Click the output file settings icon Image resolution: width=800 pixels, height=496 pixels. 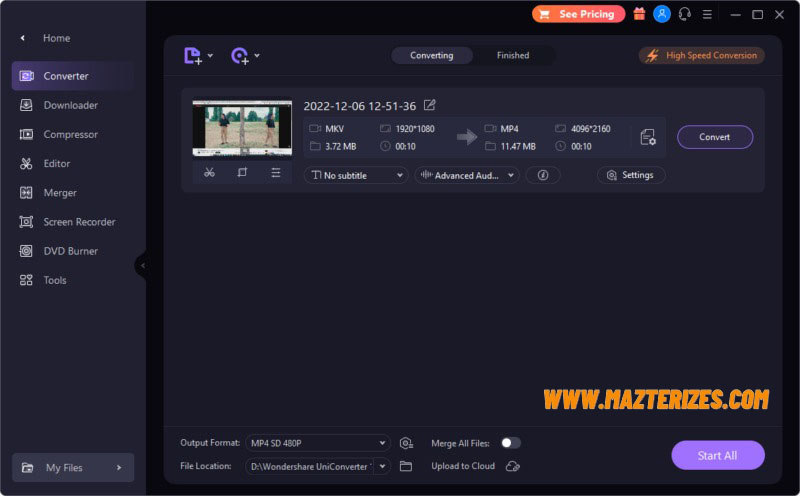click(647, 137)
